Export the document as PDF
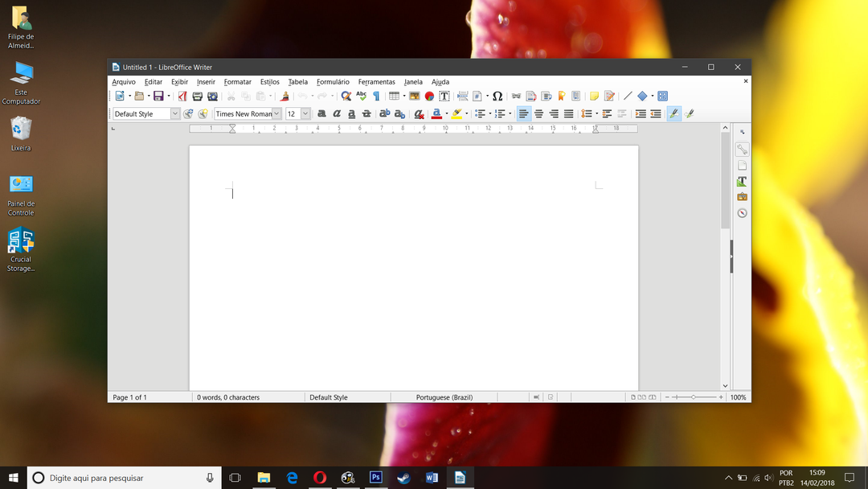868x489 pixels. (182, 96)
